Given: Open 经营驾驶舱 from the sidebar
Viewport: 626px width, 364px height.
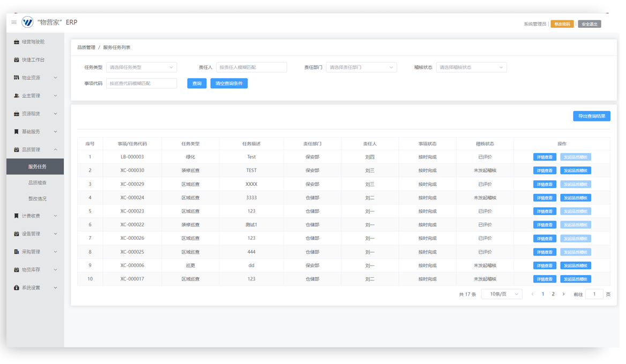Looking at the screenshot, I should (x=33, y=42).
